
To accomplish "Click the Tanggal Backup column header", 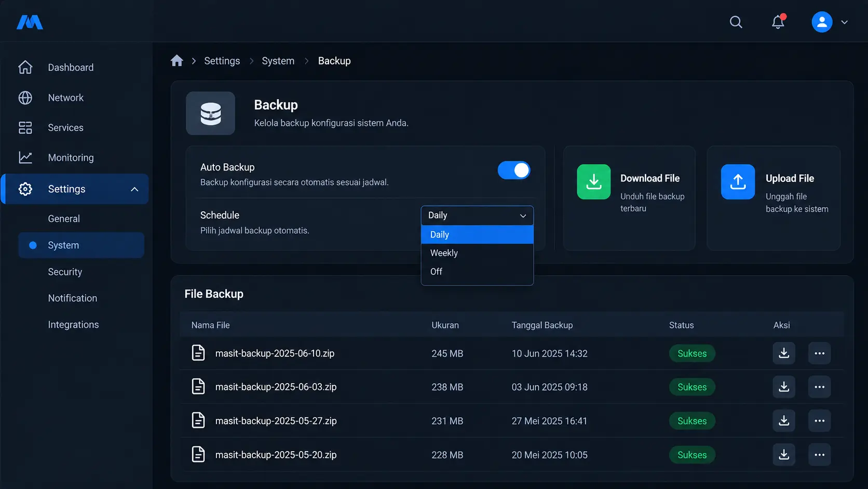I will [542, 325].
